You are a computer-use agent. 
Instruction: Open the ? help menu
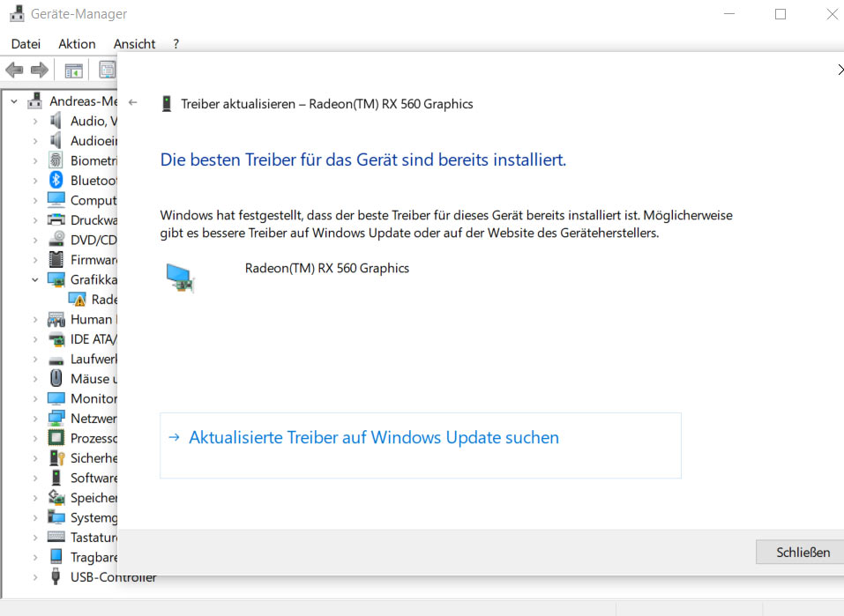(176, 43)
